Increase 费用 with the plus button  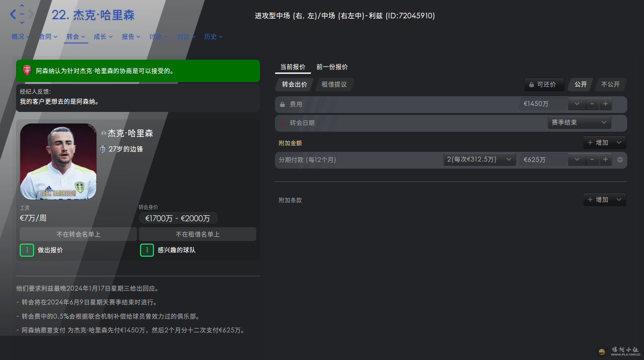click(606, 104)
